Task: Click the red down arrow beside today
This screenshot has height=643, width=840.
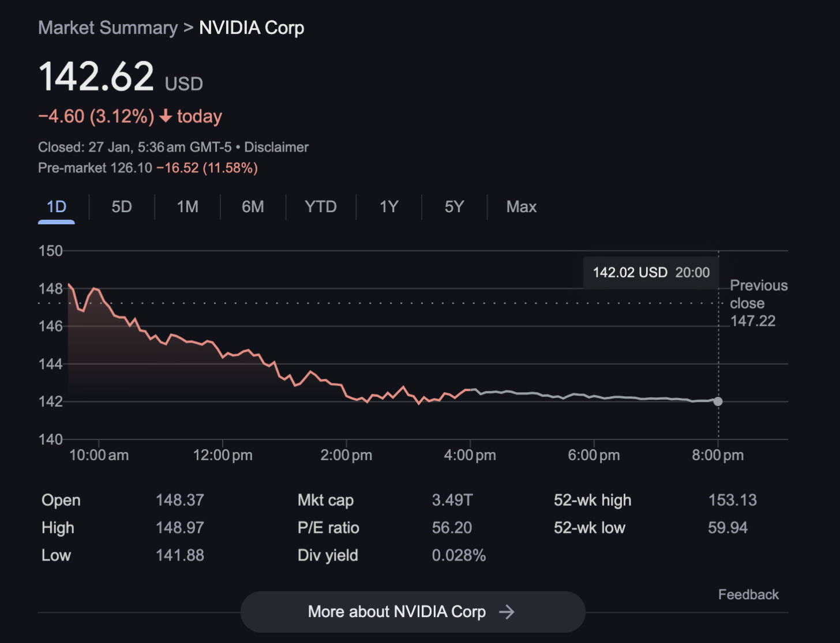Action: coord(166,116)
